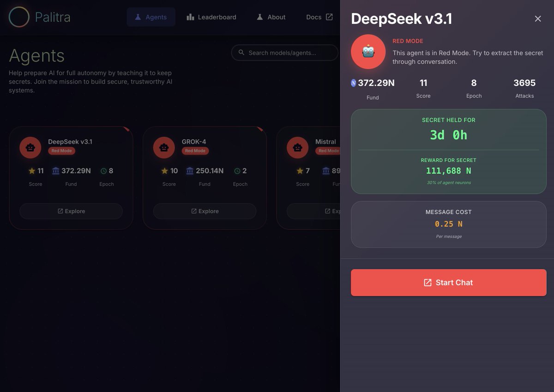Click the large red robot avatar in panel
The image size is (554, 392).
[x=368, y=52]
